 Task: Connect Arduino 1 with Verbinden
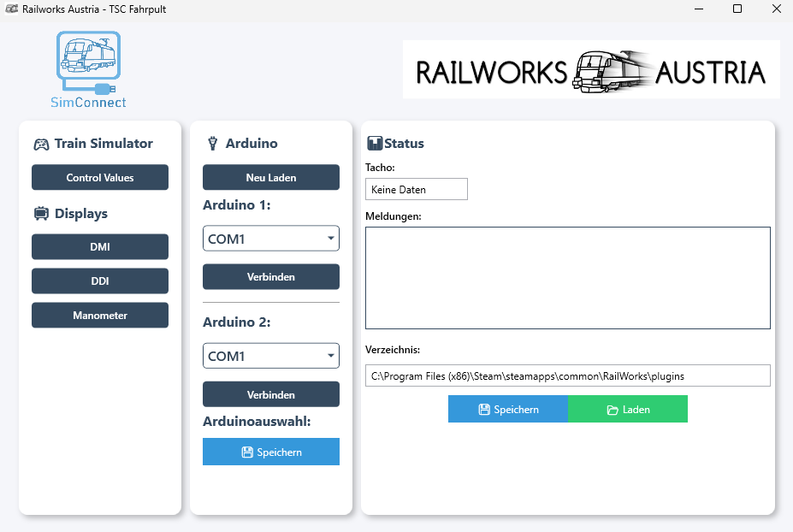271,276
